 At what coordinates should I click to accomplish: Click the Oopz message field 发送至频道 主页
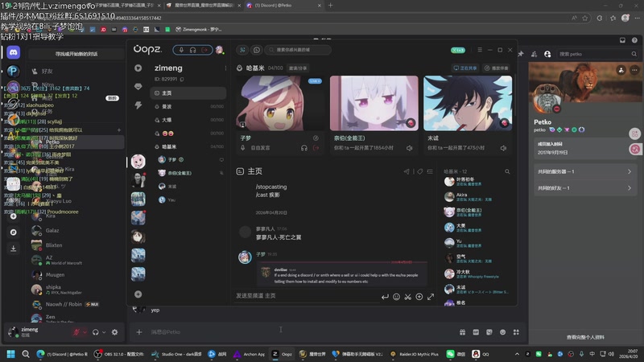pyautogui.click(x=306, y=296)
